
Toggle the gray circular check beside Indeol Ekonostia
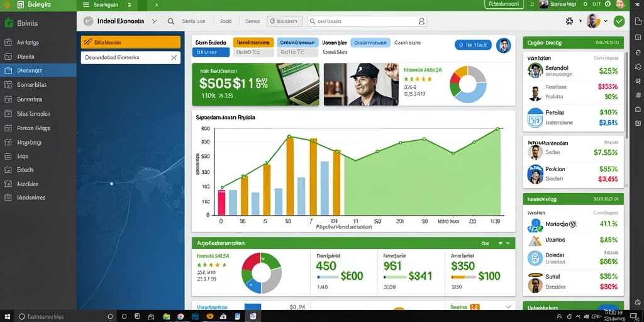pyautogui.click(x=88, y=21)
